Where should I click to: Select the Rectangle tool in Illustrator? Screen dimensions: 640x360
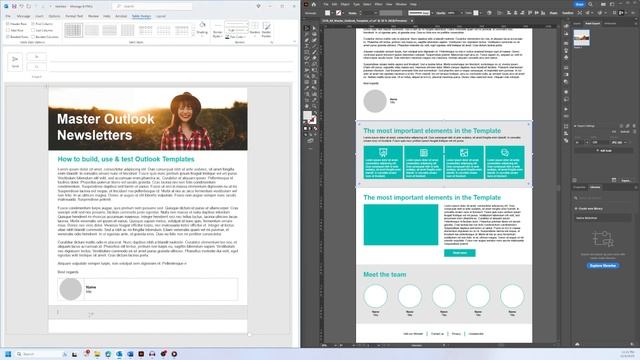point(307,52)
